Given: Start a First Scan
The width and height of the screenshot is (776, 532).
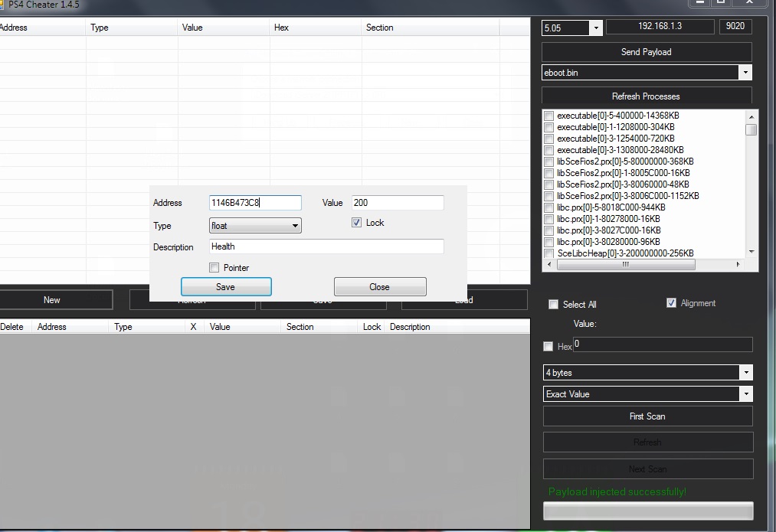Looking at the screenshot, I should coord(647,416).
